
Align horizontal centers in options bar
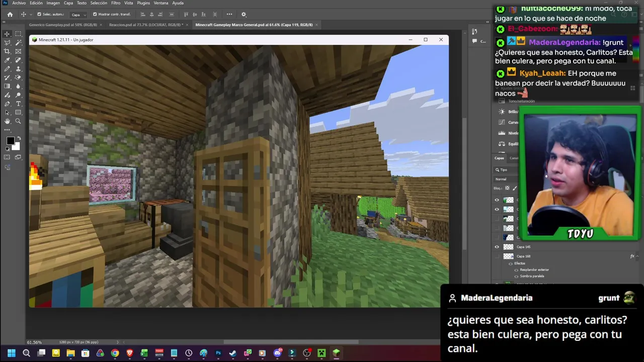click(151, 14)
